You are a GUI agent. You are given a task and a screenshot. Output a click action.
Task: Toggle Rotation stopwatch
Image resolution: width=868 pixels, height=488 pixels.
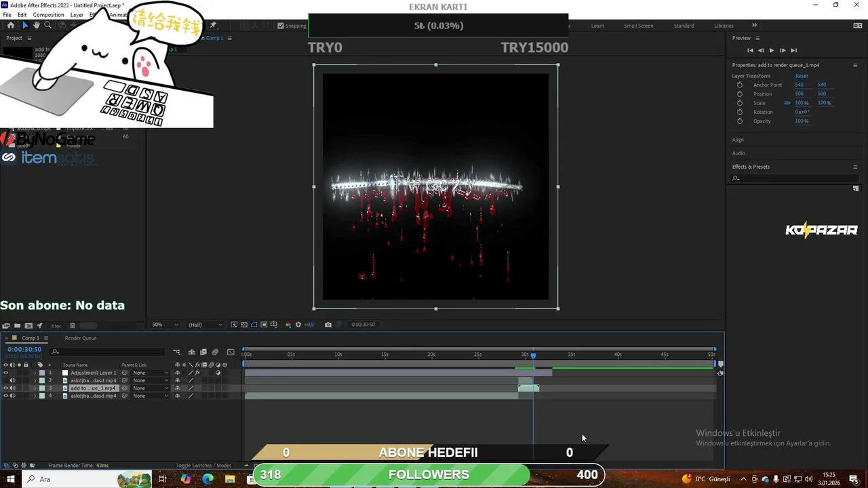click(x=740, y=112)
